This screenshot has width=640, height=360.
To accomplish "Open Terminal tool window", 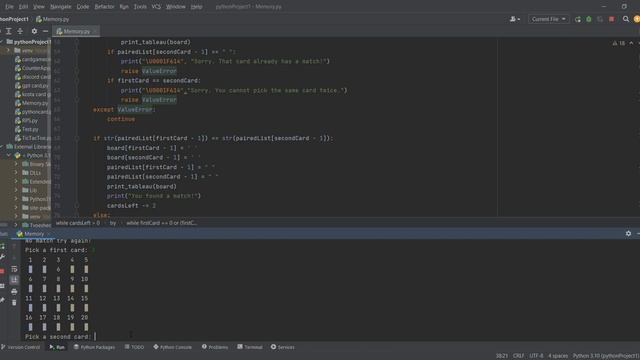I will point(250,347).
